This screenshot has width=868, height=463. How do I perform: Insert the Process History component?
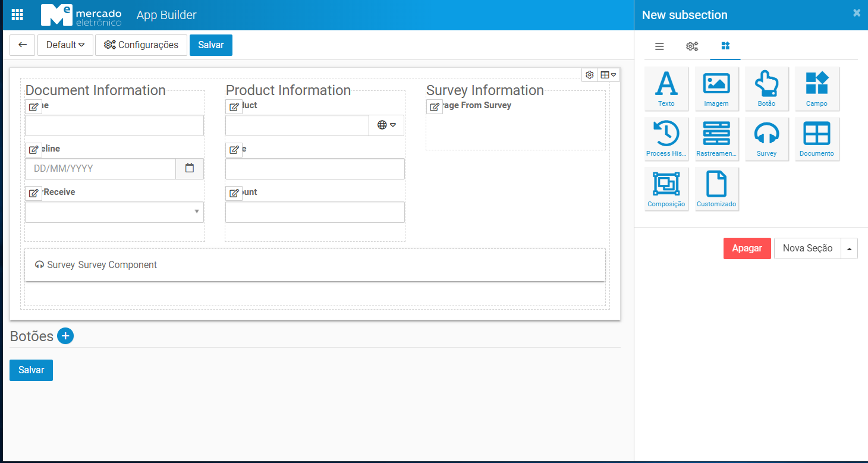click(666, 138)
